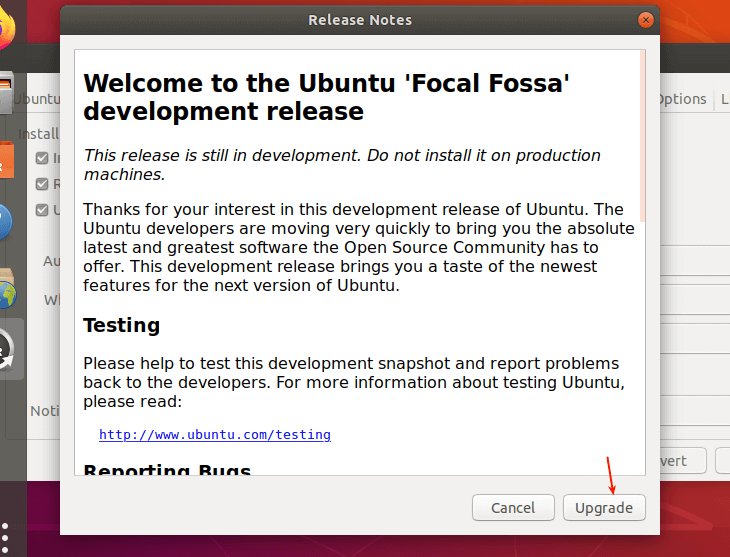Show Applications grid in dock
The image size is (730, 557).
(x=5, y=538)
